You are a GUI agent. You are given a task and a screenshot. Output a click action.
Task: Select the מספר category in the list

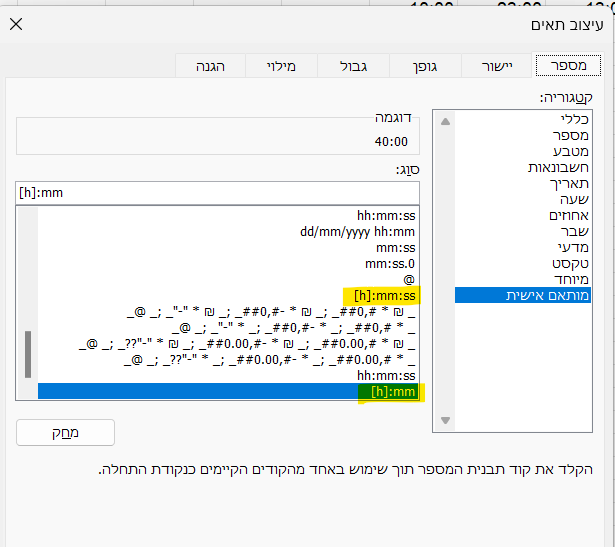coord(522,135)
